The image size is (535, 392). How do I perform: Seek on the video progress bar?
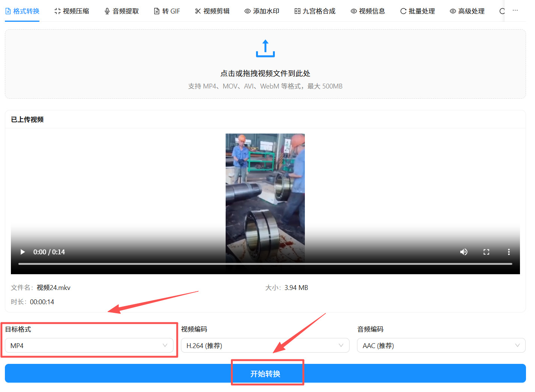(265, 264)
